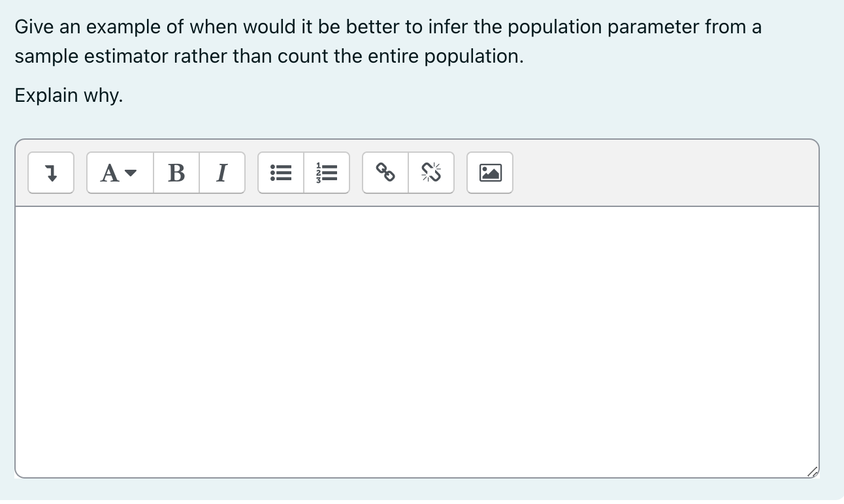
Task: Click inside the empty answer text area
Action: (418, 339)
